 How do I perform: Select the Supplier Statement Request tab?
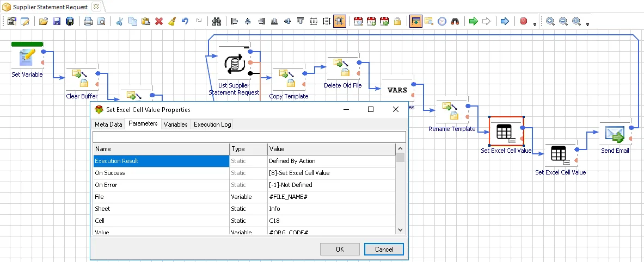coord(50,7)
